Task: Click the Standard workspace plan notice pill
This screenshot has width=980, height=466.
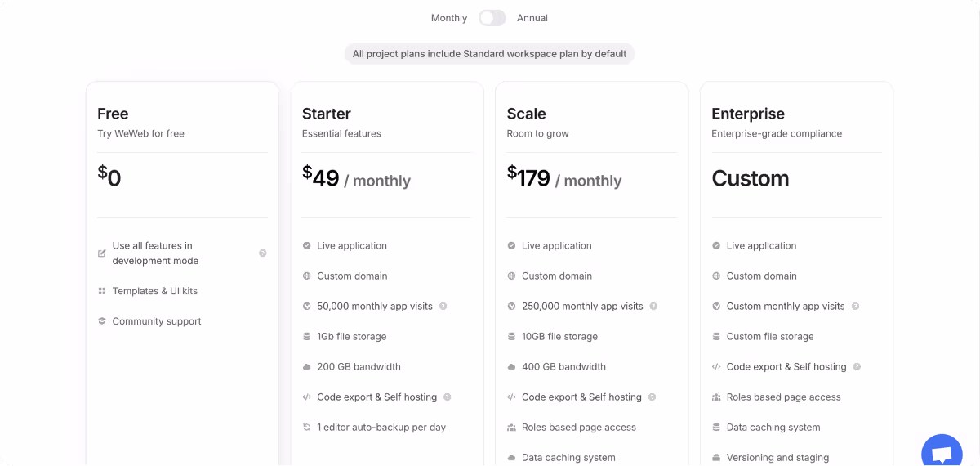Action: click(x=489, y=54)
